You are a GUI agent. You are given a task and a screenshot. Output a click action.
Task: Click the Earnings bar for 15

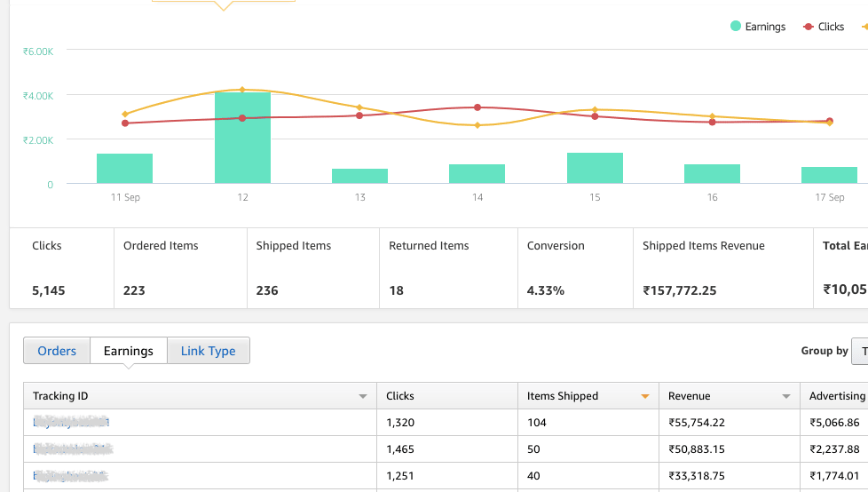coord(595,168)
